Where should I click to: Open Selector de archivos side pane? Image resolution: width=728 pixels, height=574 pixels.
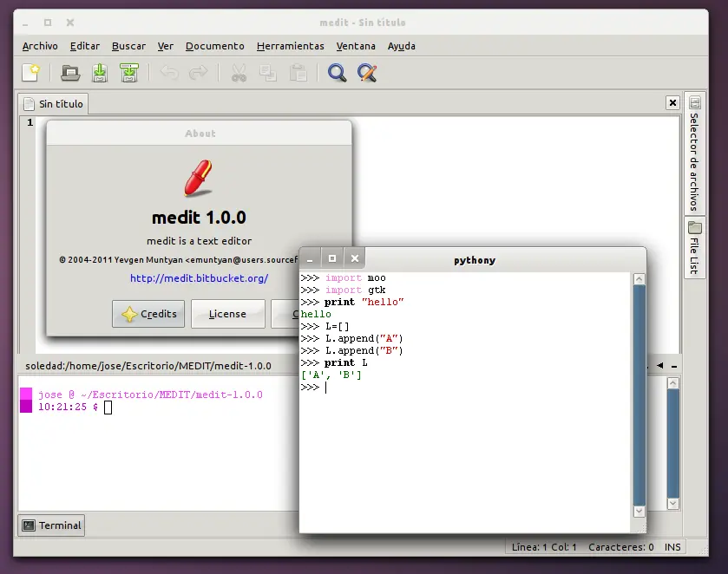coord(694,153)
